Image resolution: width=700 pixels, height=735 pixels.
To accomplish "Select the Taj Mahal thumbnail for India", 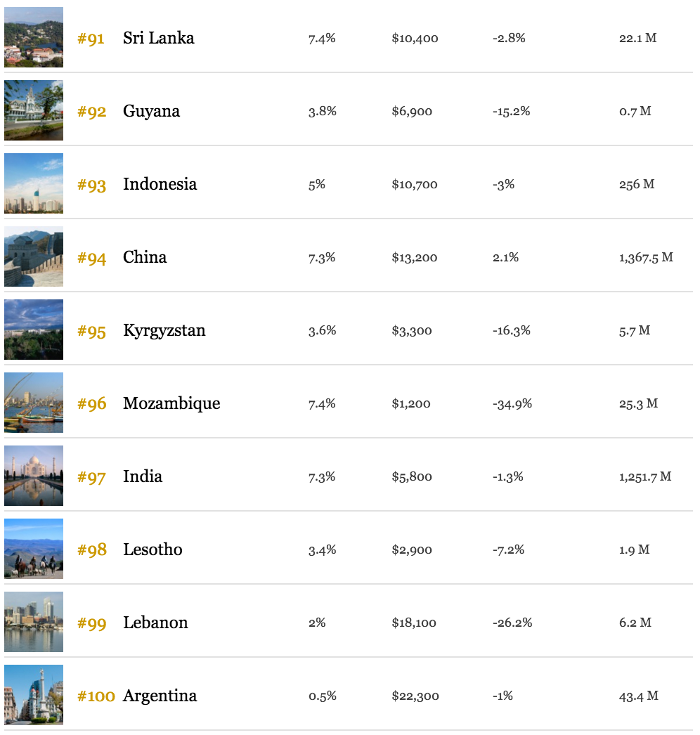I will (34, 476).
